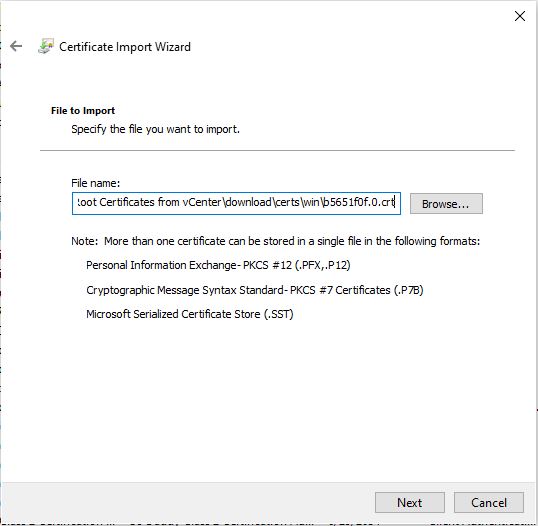This screenshot has height=526, width=538.
Task: Close the wizard with the X icon
Action: (x=519, y=16)
